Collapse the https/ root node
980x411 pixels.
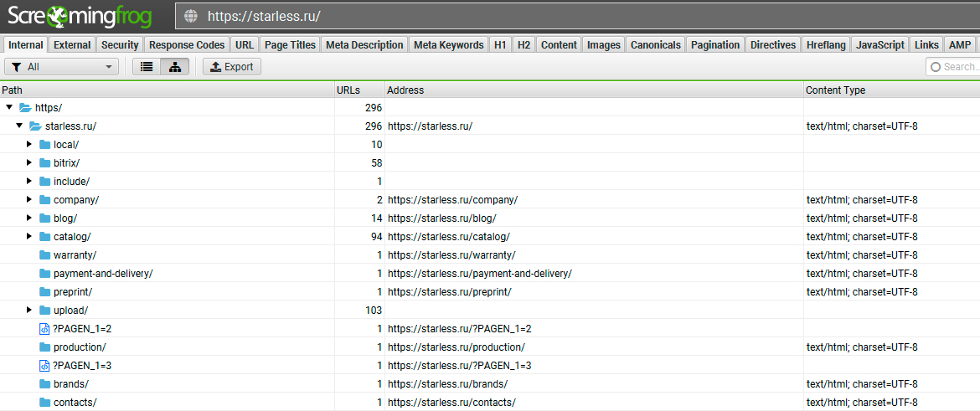9,108
